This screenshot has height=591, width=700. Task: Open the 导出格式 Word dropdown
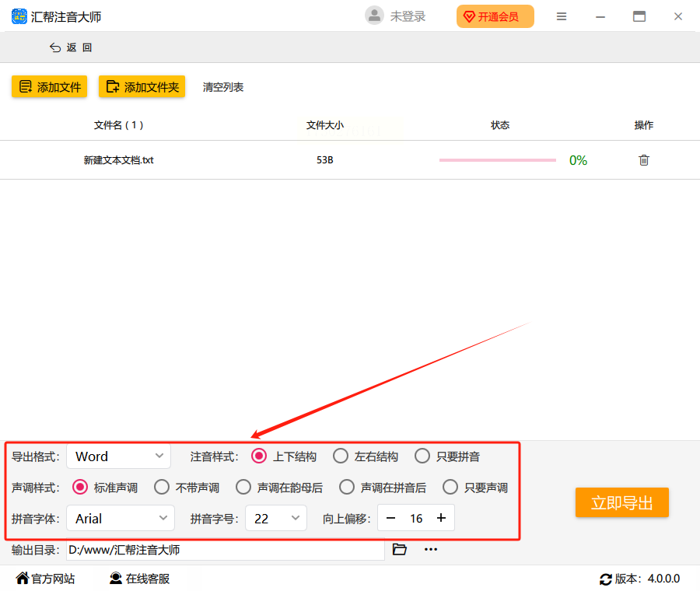[x=119, y=456]
